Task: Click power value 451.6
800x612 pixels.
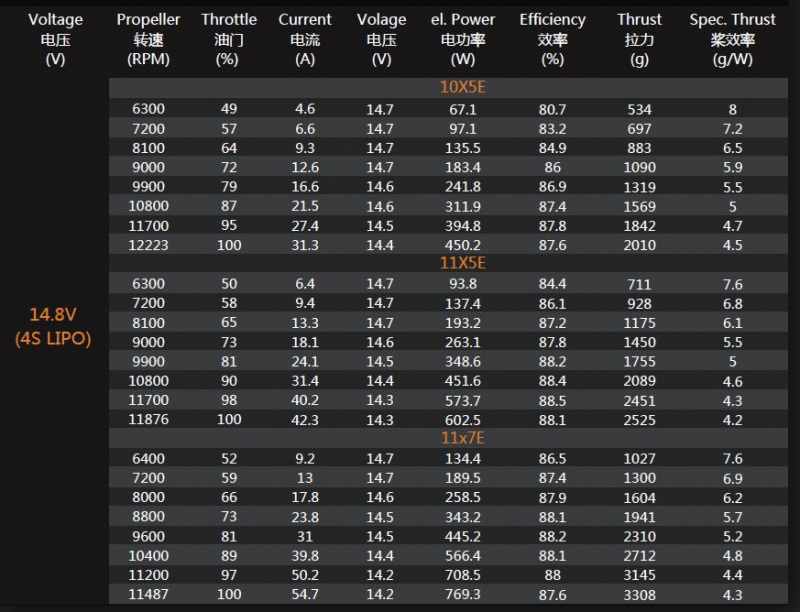Action: pos(463,381)
